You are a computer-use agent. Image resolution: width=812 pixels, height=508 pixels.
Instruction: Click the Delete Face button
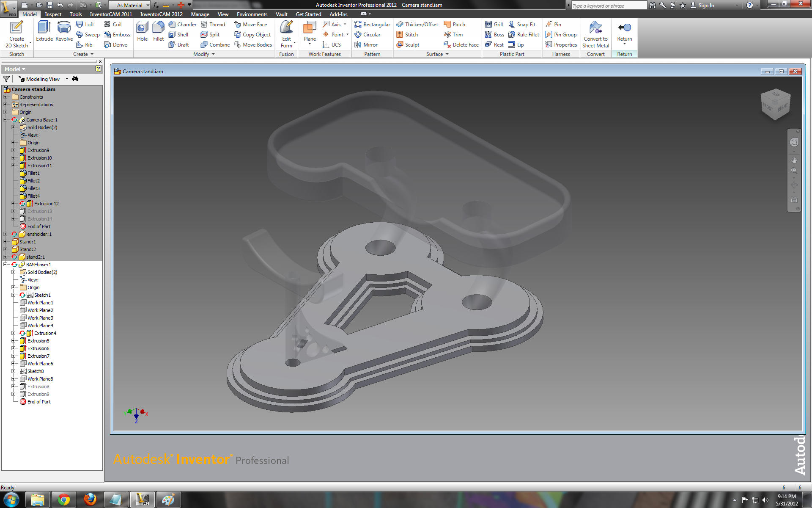point(461,45)
